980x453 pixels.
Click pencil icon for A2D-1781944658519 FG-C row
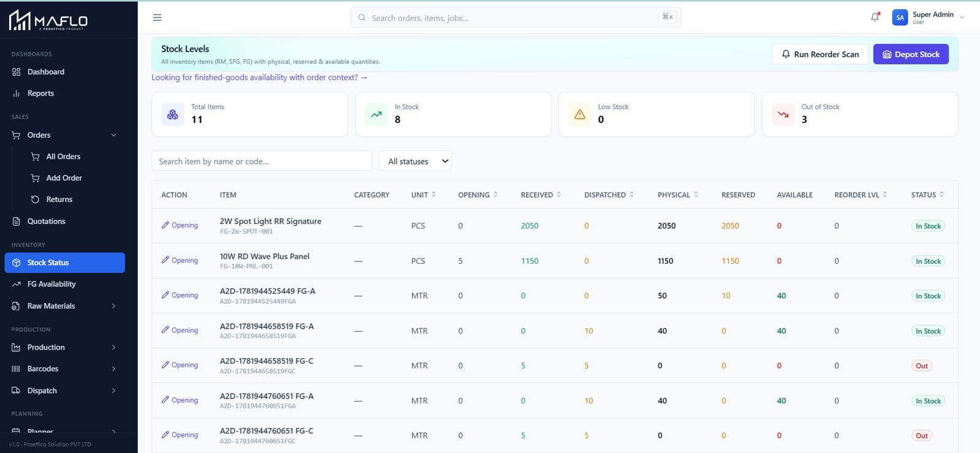(165, 365)
